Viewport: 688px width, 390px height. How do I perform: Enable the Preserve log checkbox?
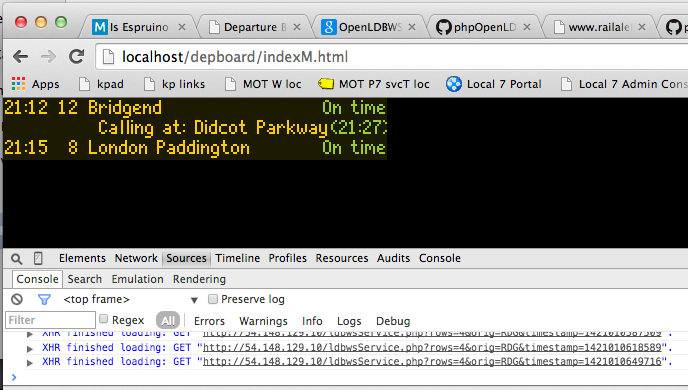coord(213,299)
